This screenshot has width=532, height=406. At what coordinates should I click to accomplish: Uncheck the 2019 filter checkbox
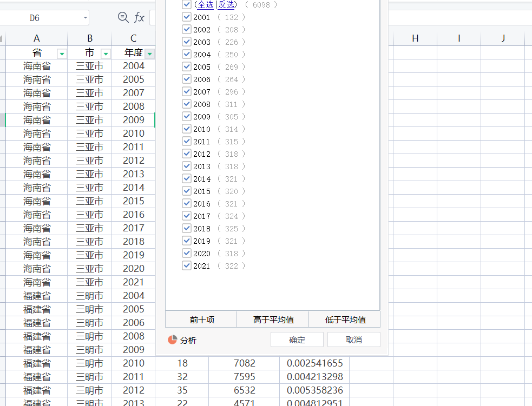(187, 240)
